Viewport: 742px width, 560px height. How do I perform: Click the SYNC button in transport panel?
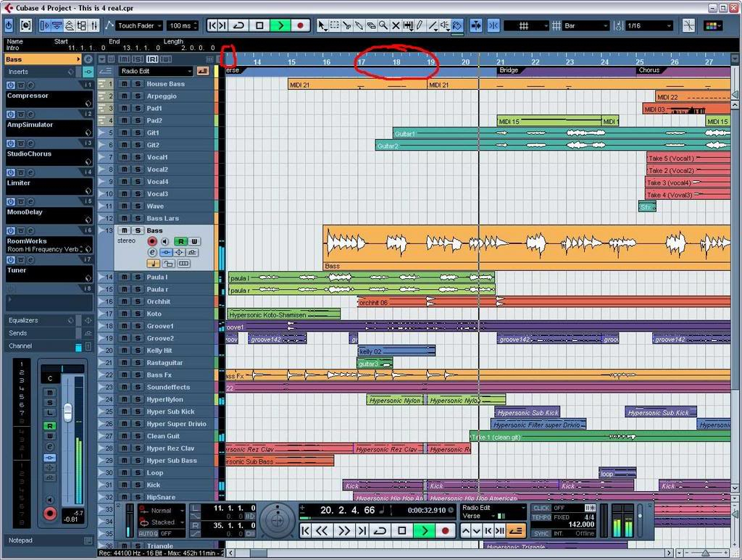point(541,533)
